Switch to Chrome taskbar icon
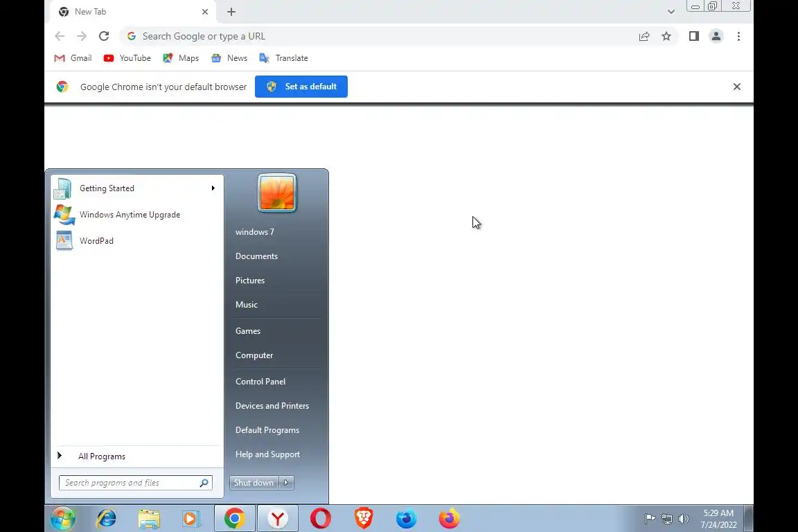This screenshot has height=532, width=798. click(x=235, y=519)
